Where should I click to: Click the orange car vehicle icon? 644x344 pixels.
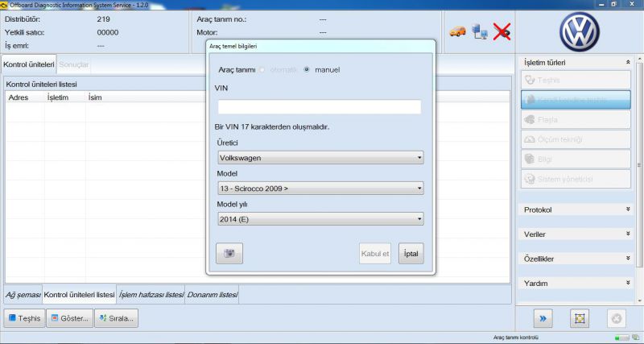point(457,31)
